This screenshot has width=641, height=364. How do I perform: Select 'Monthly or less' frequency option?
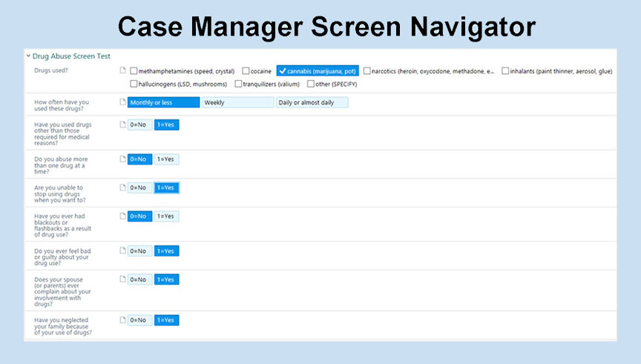pyautogui.click(x=163, y=102)
